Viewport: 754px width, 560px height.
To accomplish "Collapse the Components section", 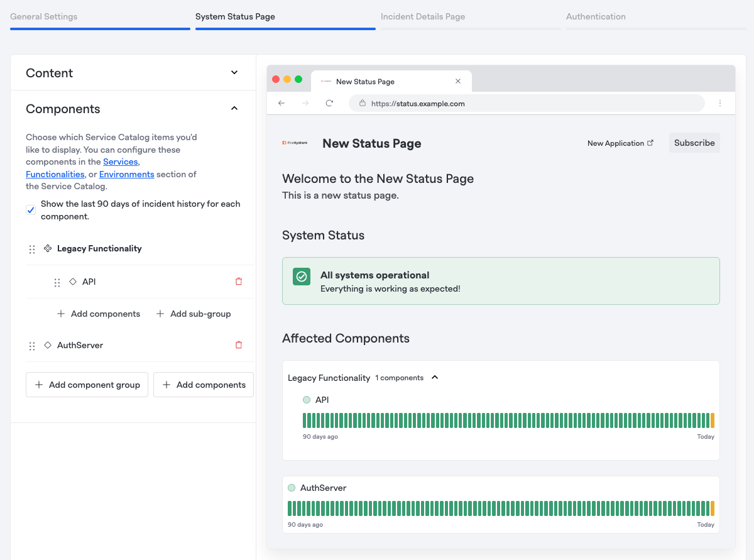I will click(234, 109).
